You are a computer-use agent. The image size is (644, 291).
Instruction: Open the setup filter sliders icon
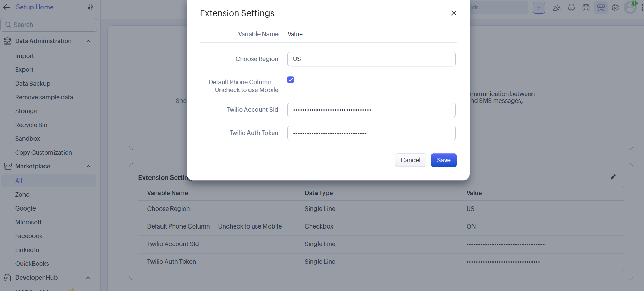(x=90, y=7)
